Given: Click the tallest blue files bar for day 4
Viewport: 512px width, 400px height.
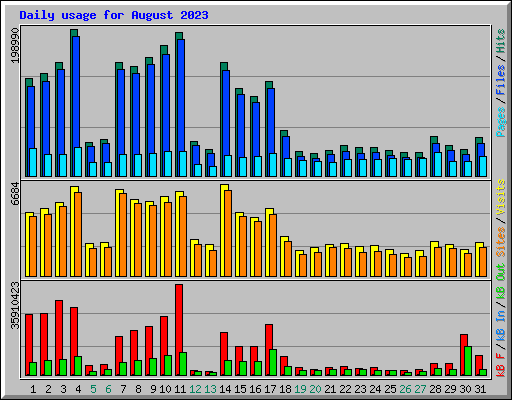Looking at the screenshot, I should point(76,92).
